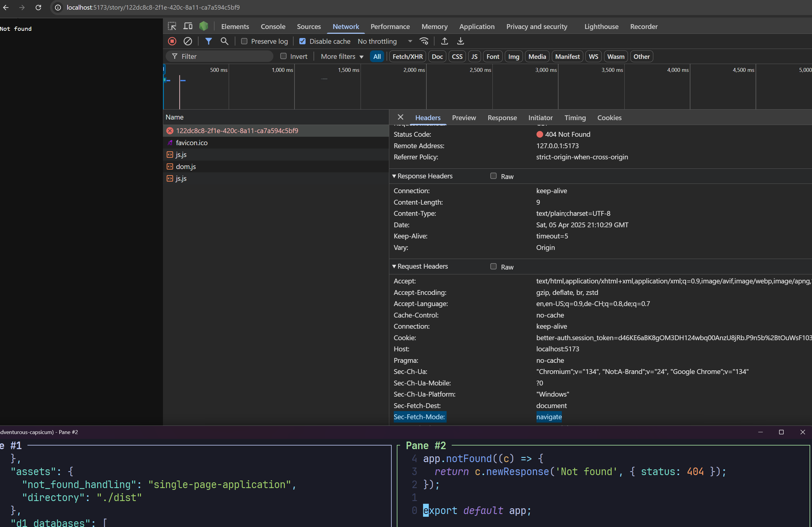The image size is (812, 527).
Task: Switch to the Console tab
Action: click(x=272, y=27)
